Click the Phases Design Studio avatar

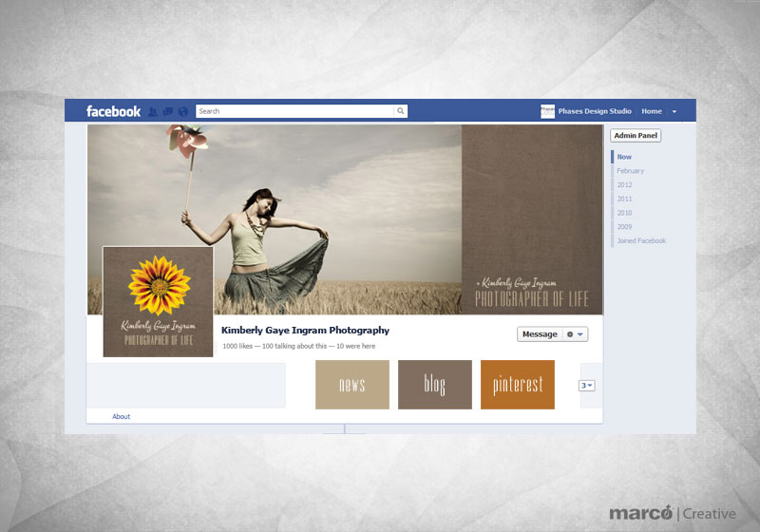point(547,111)
